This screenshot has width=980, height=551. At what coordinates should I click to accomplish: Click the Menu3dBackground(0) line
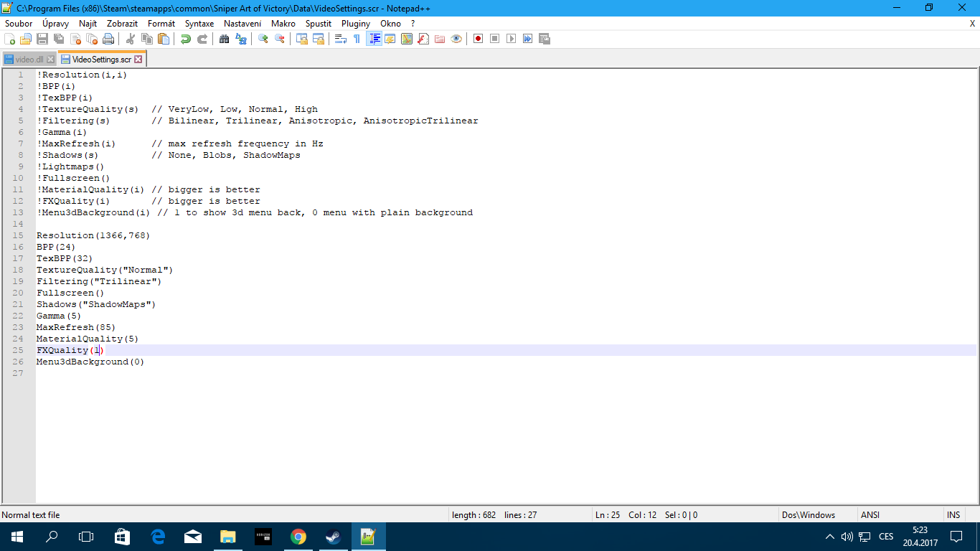pos(90,362)
